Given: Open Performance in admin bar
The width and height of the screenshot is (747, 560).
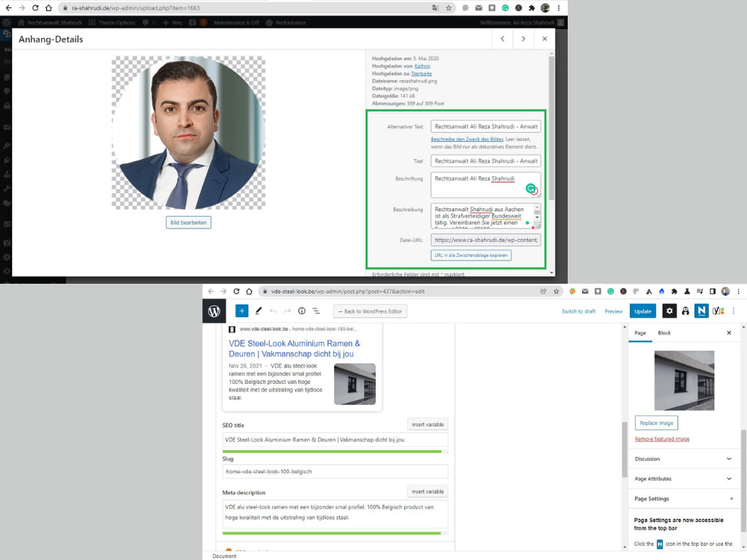Looking at the screenshot, I should coord(286,22).
